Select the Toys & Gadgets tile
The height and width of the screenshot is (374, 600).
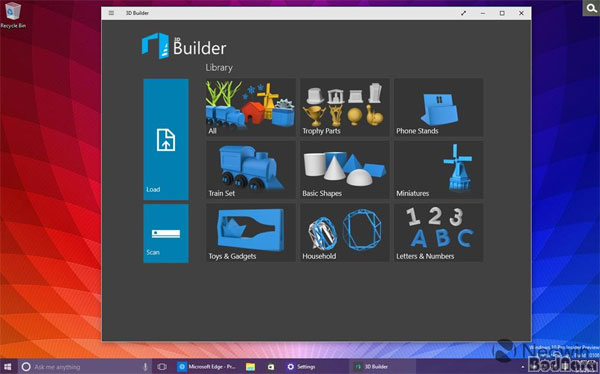click(251, 233)
